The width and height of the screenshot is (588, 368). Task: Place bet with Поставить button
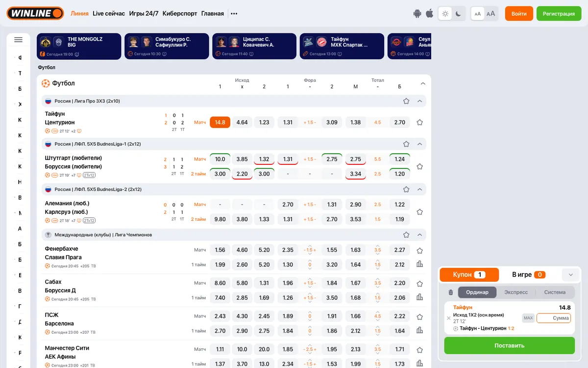510,345
